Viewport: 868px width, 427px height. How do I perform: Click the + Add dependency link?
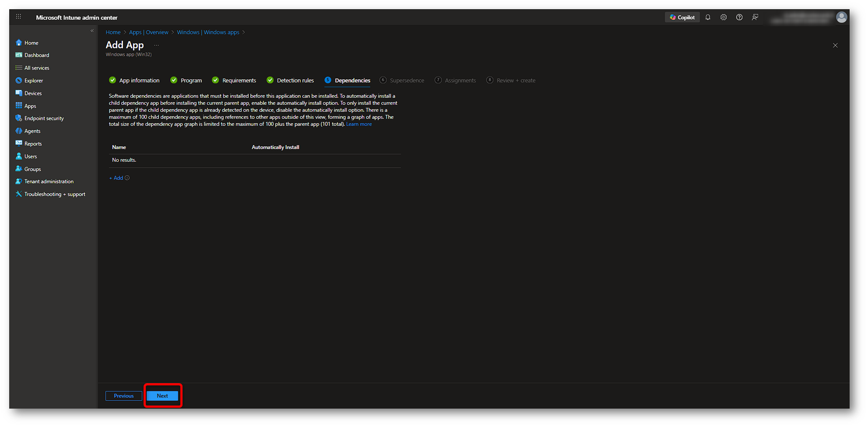coord(116,178)
